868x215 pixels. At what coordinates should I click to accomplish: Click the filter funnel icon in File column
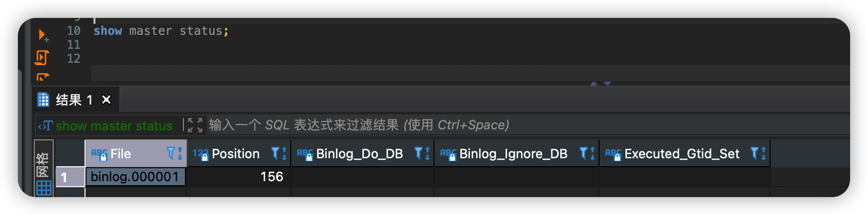coord(171,153)
